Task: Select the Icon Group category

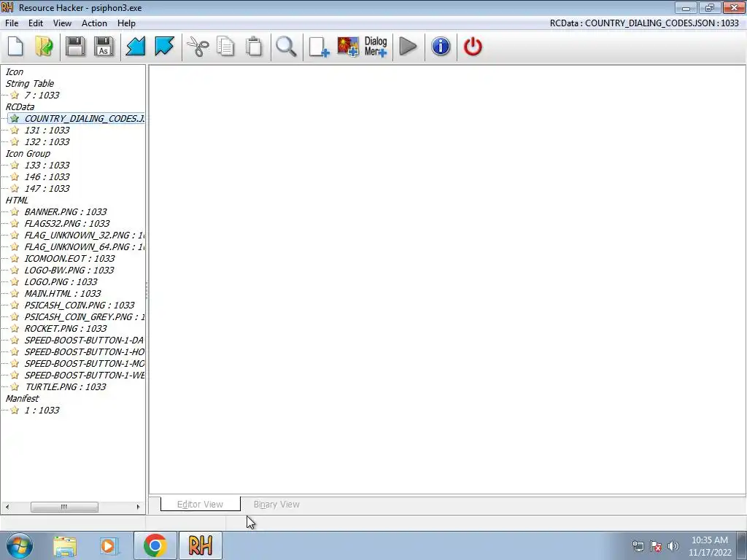Action: pos(28,153)
